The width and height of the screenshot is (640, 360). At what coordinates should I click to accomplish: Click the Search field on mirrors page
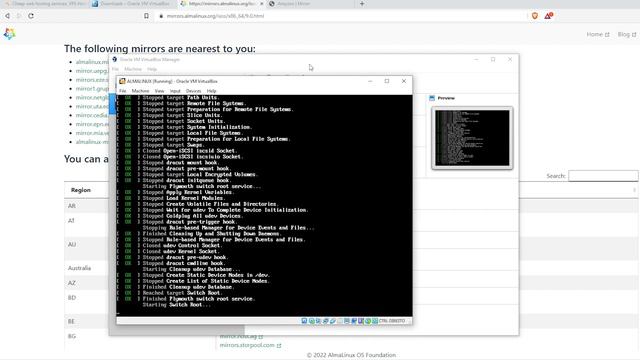[603, 176]
